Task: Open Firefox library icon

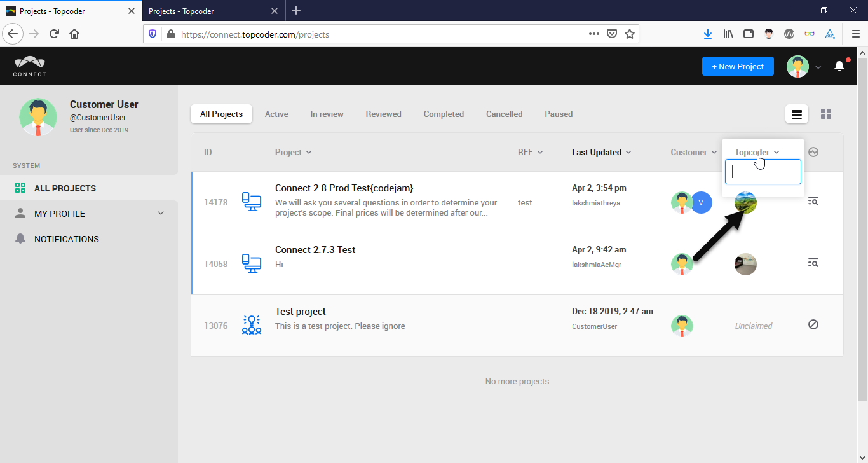Action: click(728, 34)
